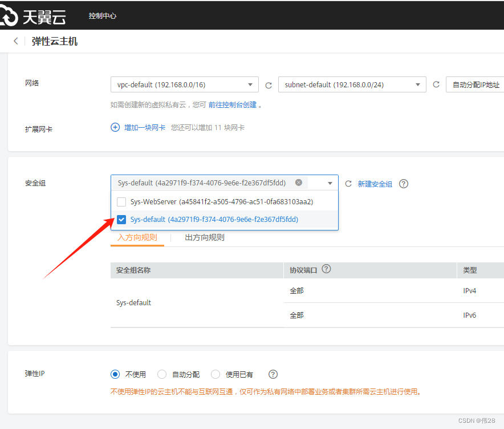504x429 pixels.
Task: Show help for 协议端口 column
Action: [327, 269]
